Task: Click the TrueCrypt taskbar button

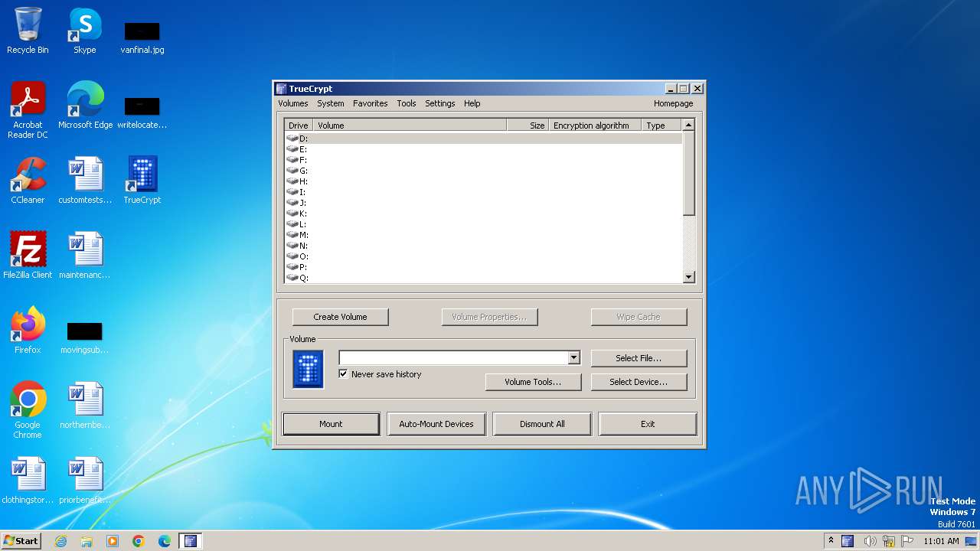Action: pyautogui.click(x=191, y=541)
